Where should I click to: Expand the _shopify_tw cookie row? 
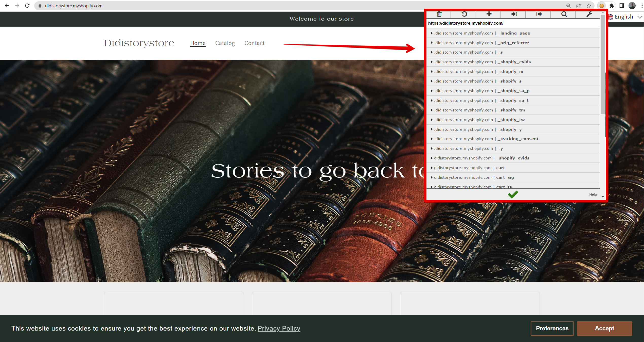coord(513,120)
